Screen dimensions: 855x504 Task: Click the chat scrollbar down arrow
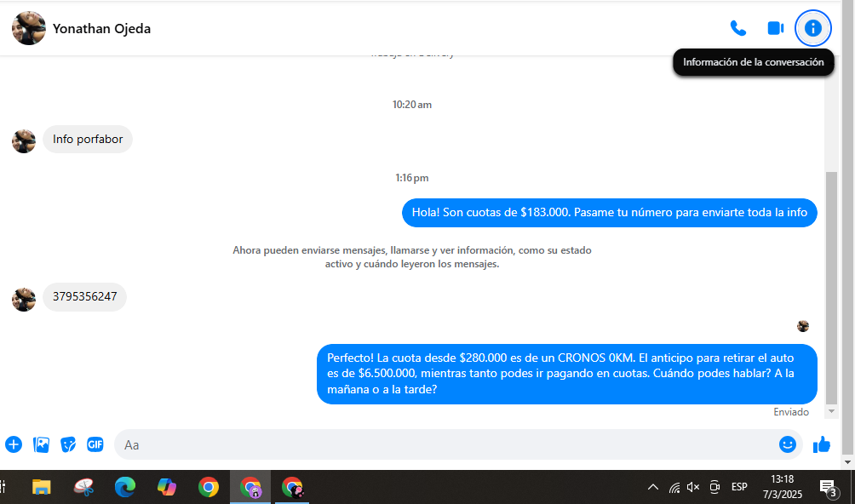831,411
